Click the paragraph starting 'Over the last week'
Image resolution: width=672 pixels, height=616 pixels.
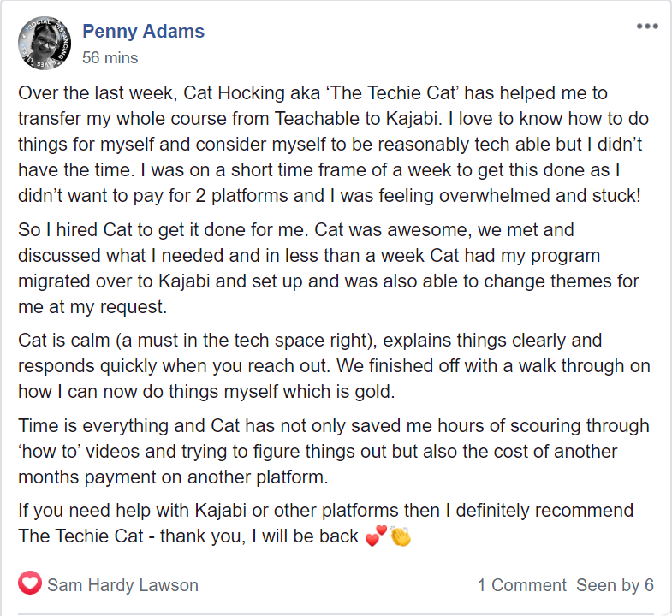[330, 144]
